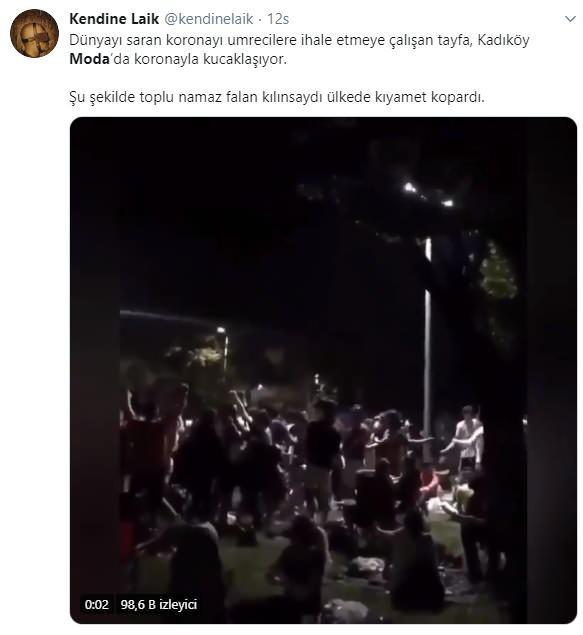Viewport: 583px width, 635px height.
Task: Click the bright street lights in video
Action: [428, 194]
